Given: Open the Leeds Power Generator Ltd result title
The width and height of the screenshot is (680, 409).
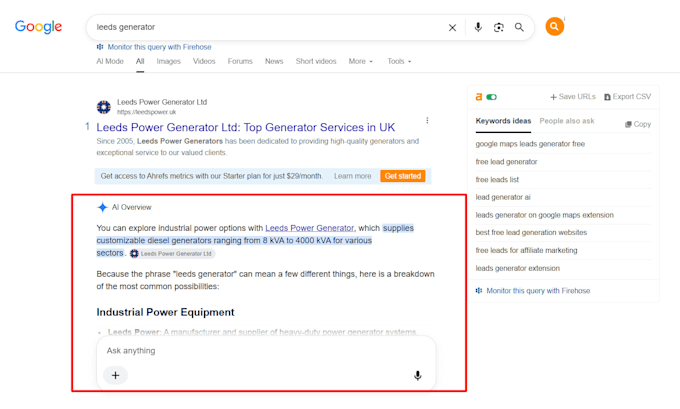Looking at the screenshot, I should (x=245, y=127).
